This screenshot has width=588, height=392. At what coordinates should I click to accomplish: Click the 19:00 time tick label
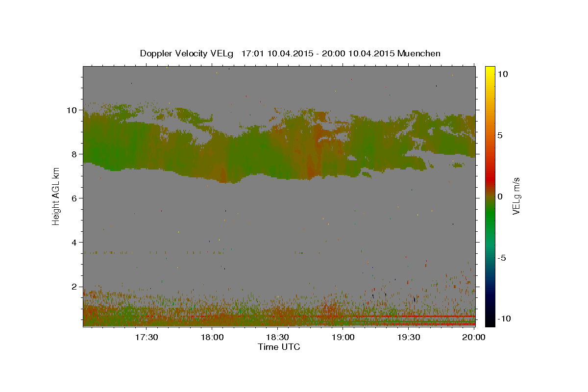click(x=343, y=337)
